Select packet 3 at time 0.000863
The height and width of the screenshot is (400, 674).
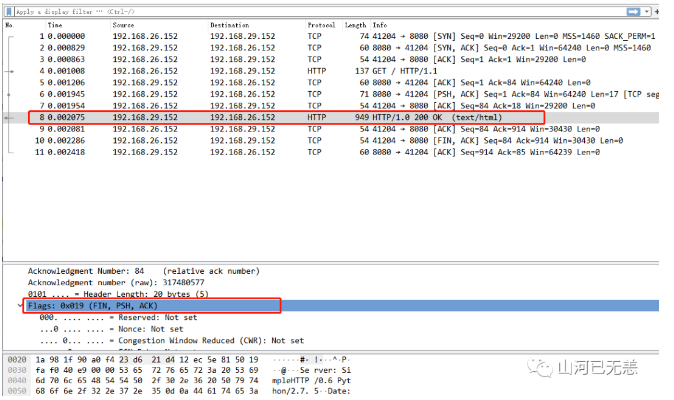(x=331, y=60)
